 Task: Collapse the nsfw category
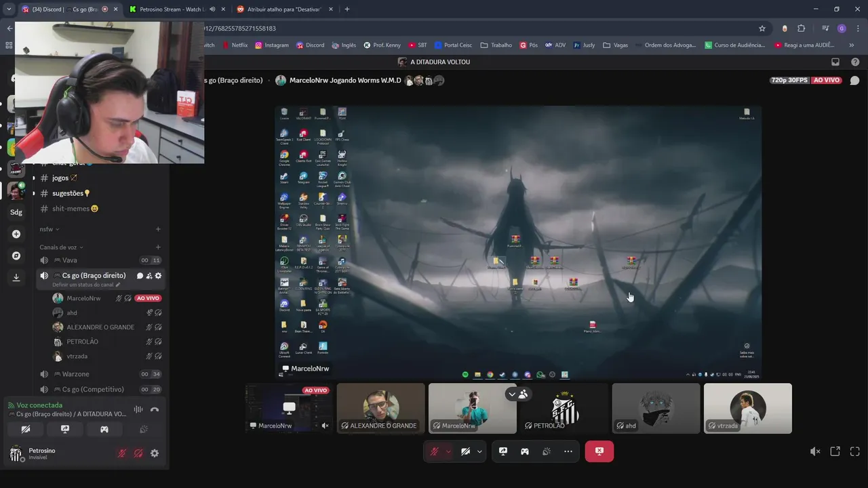pyautogui.click(x=50, y=229)
